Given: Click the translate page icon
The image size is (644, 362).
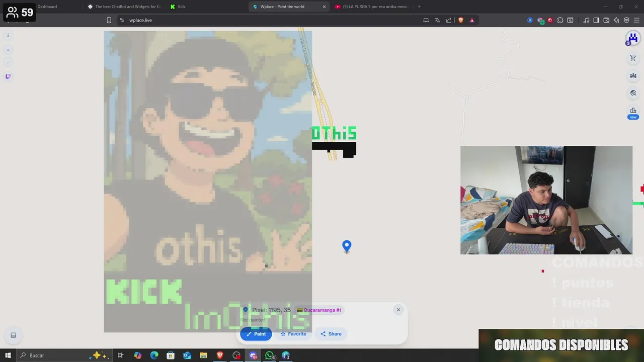Looking at the screenshot, I should click(437, 20).
